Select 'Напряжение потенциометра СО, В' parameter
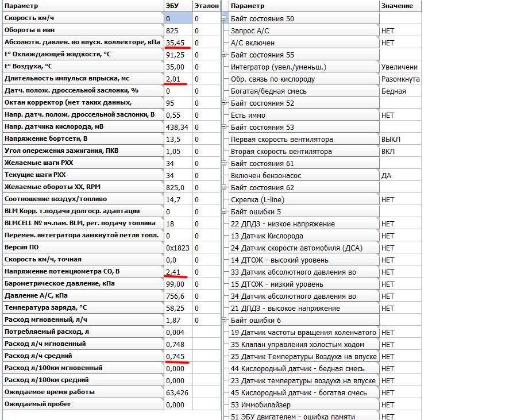The height and width of the screenshot is (420, 517). click(x=83, y=272)
